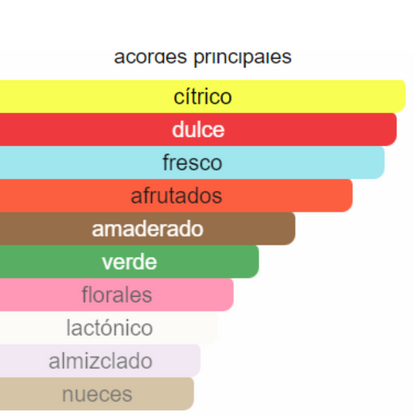Click the white 'dulce' text
This screenshot has width=416, height=416.
tap(198, 129)
